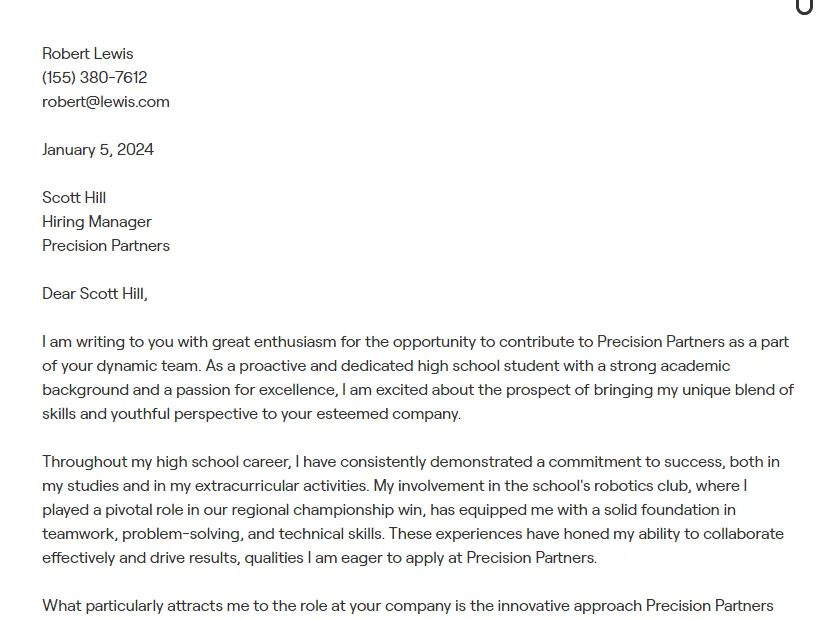Click the line "skills and youthful perspective"

(251, 414)
